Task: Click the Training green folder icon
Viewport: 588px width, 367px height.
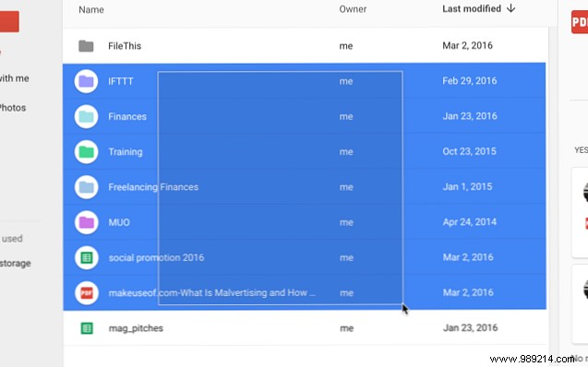Action: click(86, 151)
